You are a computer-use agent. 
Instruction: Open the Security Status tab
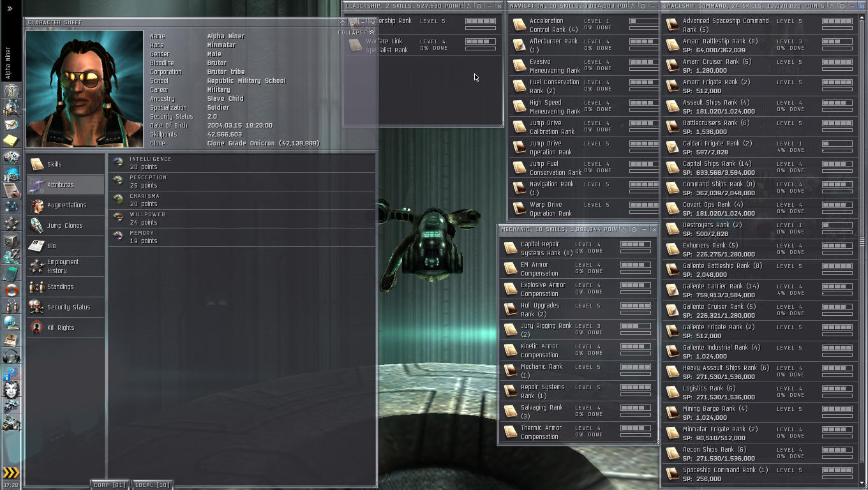pyautogui.click(x=65, y=307)
